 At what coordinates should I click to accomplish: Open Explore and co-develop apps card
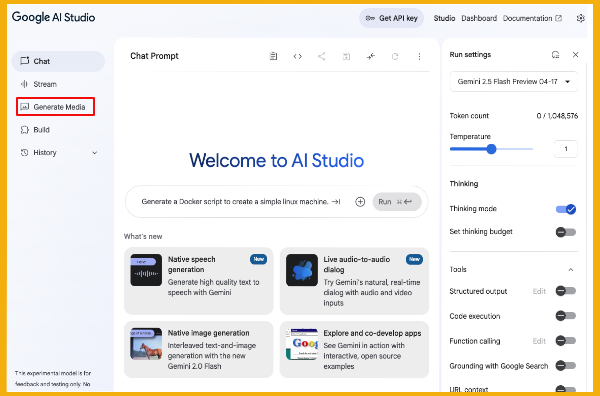[x=354, y=349]
